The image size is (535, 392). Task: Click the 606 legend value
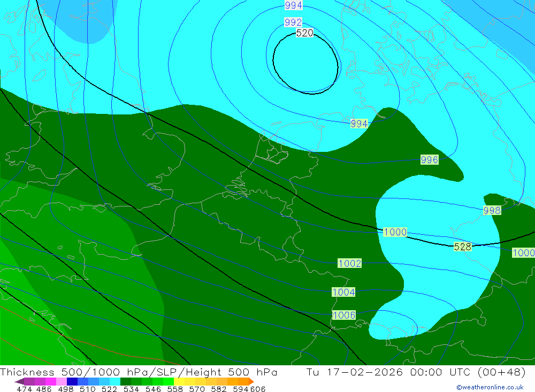pos(258,389)
